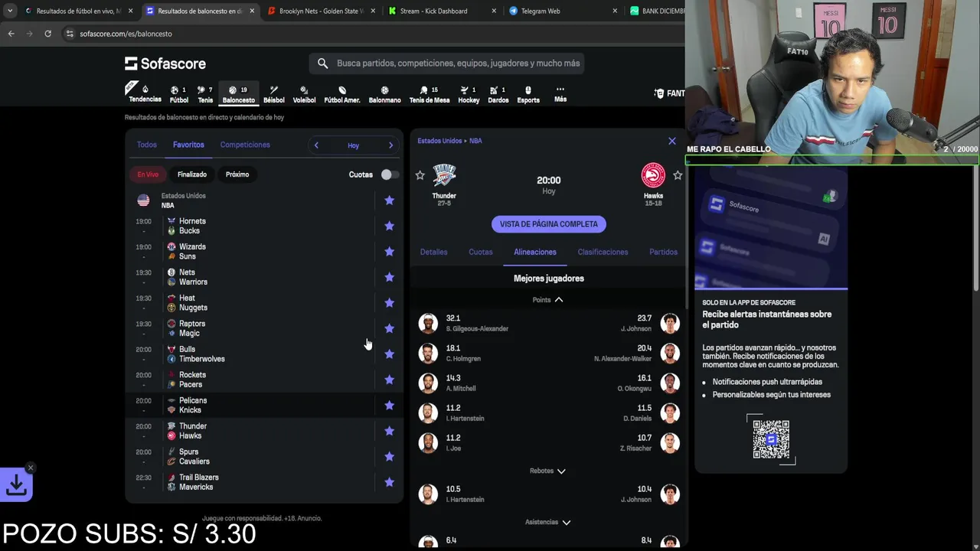Screen dimensions: 980x551
Task: Open Dardos sport icon
Action: click(498, 94)
